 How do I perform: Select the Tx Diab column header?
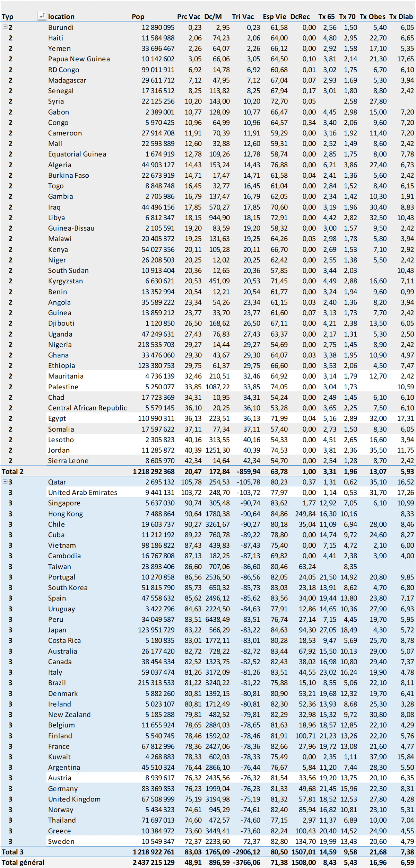pos(401,17)
